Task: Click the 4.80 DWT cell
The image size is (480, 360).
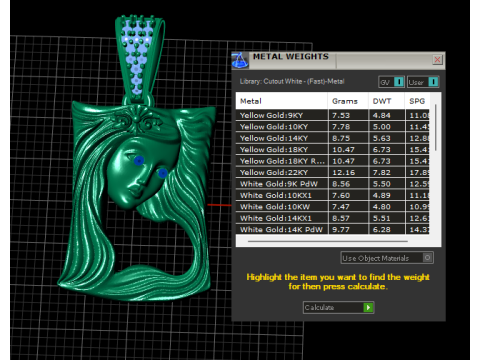Action: click(387, 207)
